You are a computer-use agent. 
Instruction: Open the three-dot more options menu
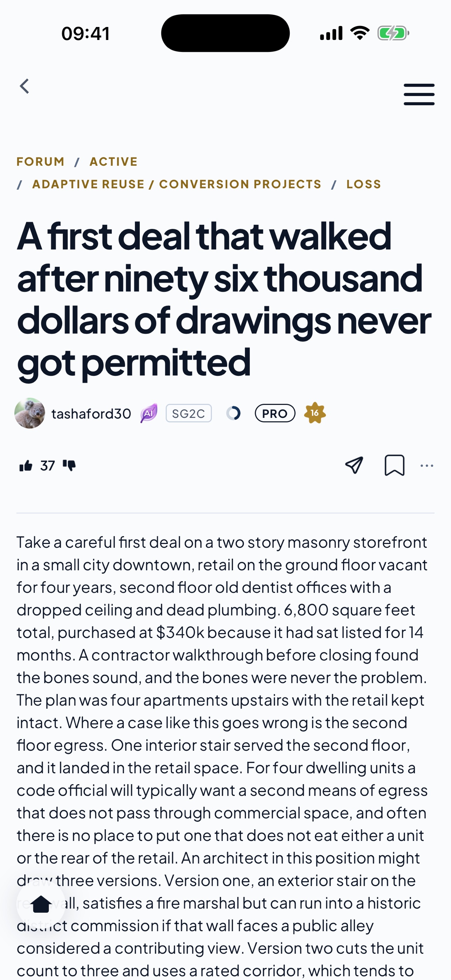click(x=427, y=466)
